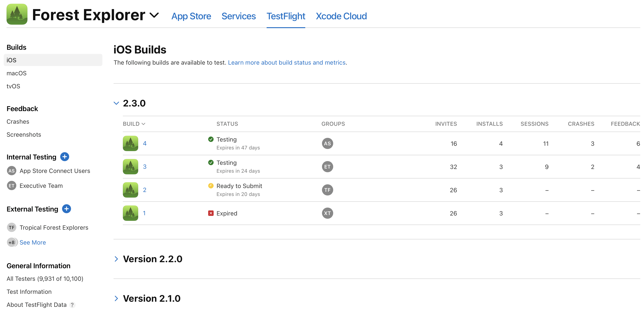Open App Store Connect Users group
Screen dimensions: 644x311
click(55, 171)
